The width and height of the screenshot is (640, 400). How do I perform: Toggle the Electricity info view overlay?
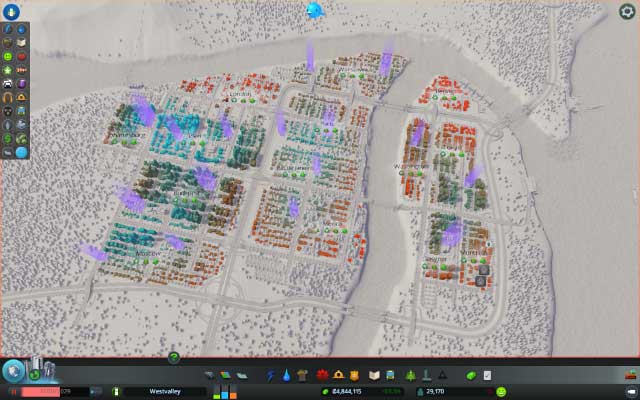pyautogui.click(x=9, y=29)
